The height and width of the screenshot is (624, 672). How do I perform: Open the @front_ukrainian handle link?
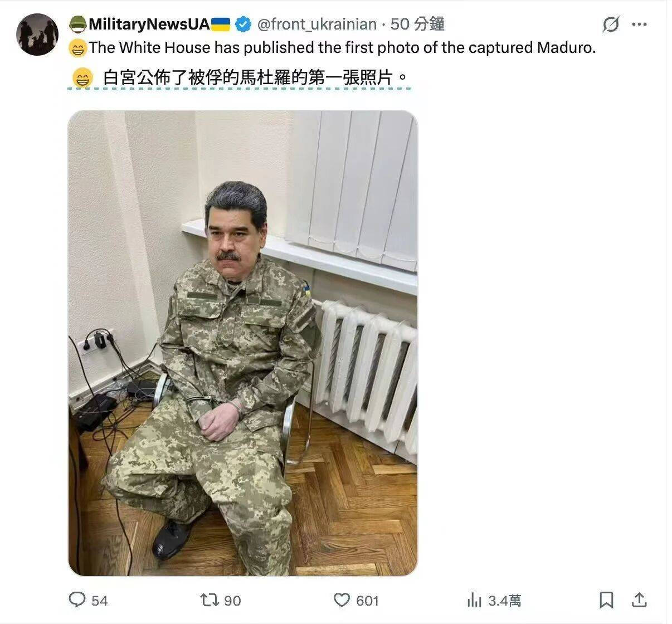pyautogui.click(x=316, y=24)
